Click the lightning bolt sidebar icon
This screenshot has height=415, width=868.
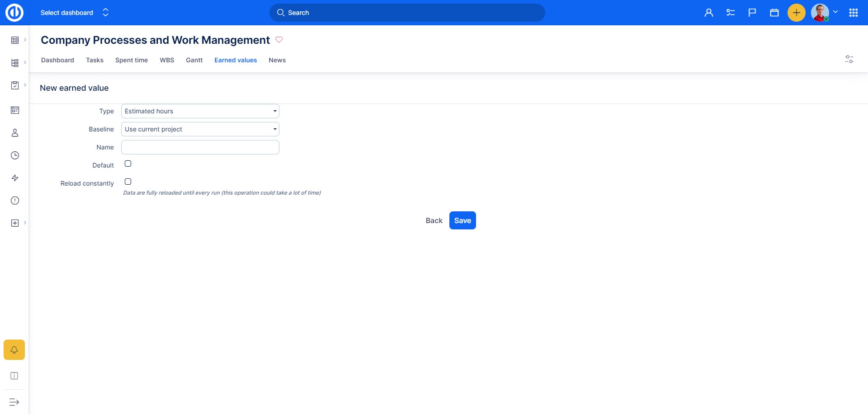pos(15,178)
